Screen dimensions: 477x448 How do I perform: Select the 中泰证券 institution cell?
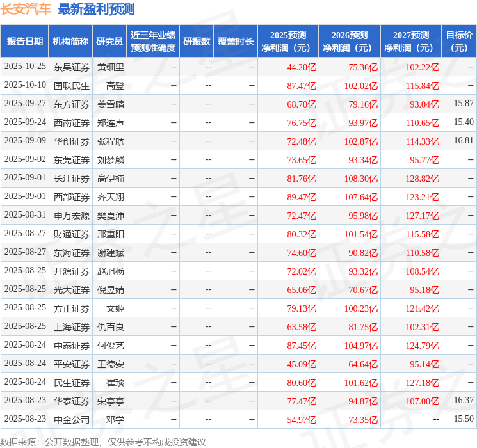click(x=72, y=346)
